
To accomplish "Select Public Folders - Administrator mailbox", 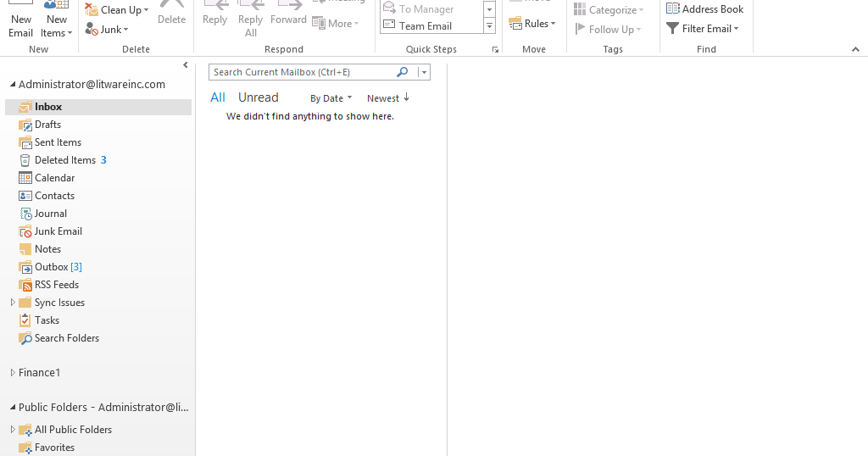I will tap(103, 407).
